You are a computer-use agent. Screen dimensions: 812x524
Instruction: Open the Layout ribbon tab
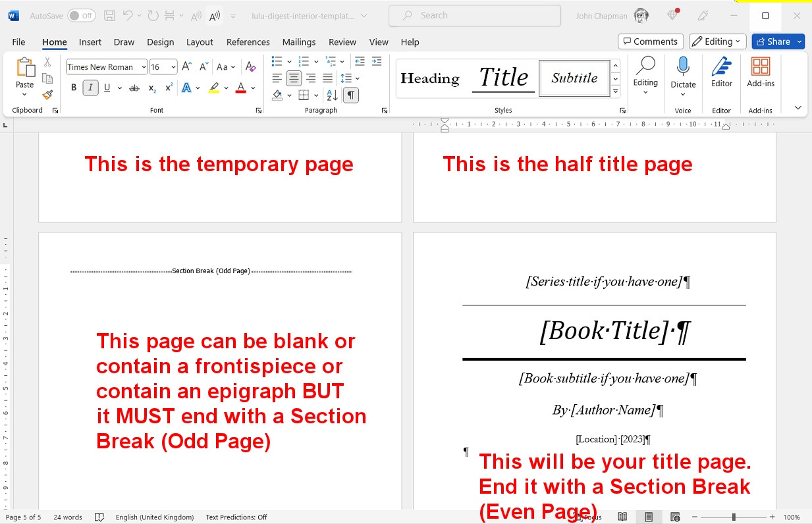[x=200, y=42]
